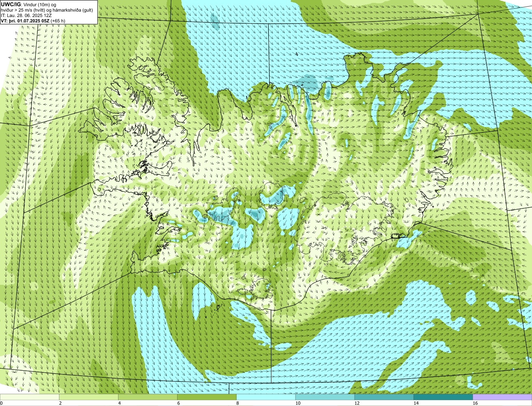Click the darker teal 12–14 legend swatch
Viewport: 532px width, 406px height.
pyautogui.click(x=384, y=397)
